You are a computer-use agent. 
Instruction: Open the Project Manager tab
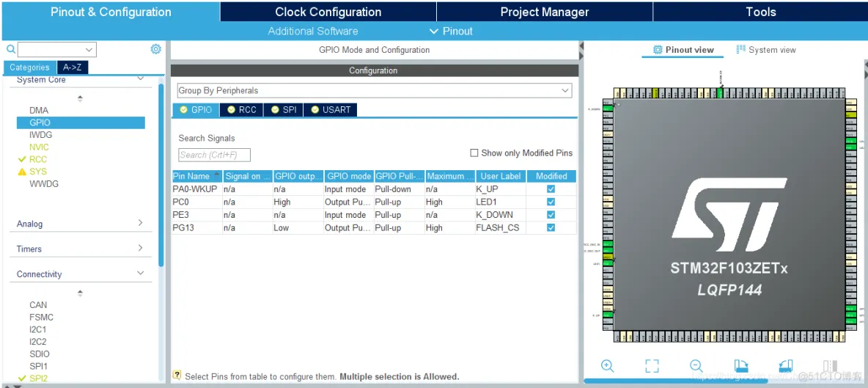point(545,12)
